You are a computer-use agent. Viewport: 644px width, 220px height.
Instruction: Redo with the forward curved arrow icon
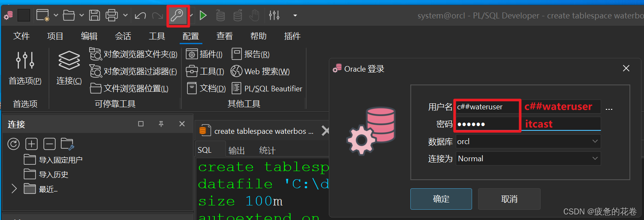(157, 16)
